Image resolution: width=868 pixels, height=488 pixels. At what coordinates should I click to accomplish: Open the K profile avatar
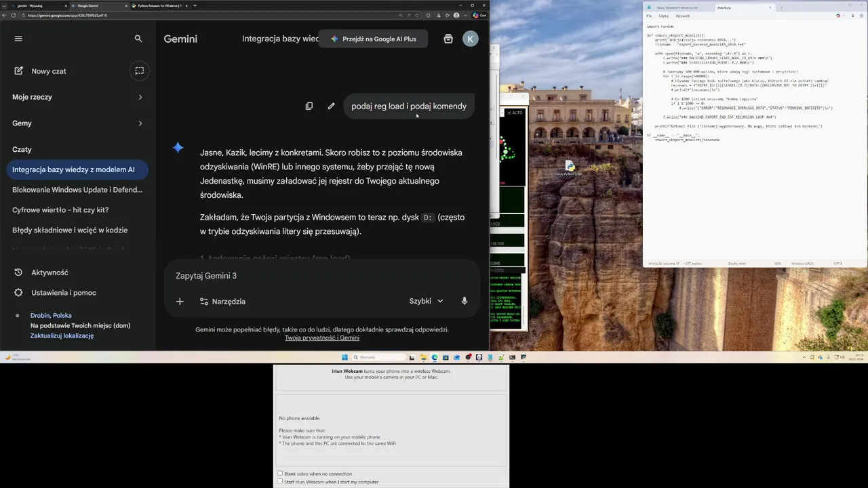471,39
